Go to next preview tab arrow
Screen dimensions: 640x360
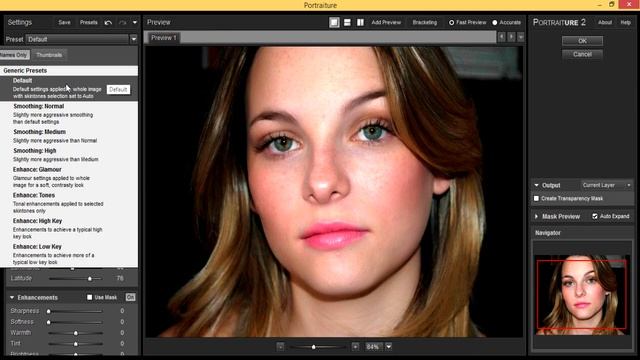tap(511, 37)
